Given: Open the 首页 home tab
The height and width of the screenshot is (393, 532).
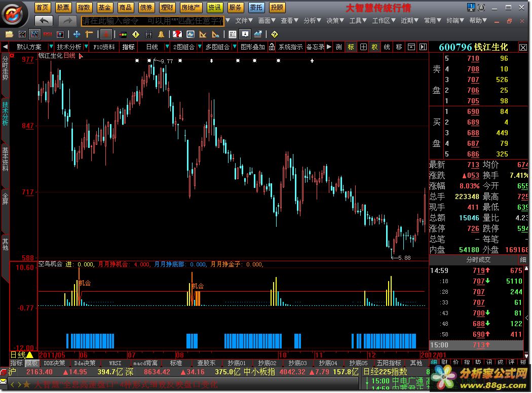Looking at the screenshot, I should click(x=43, y=7).
